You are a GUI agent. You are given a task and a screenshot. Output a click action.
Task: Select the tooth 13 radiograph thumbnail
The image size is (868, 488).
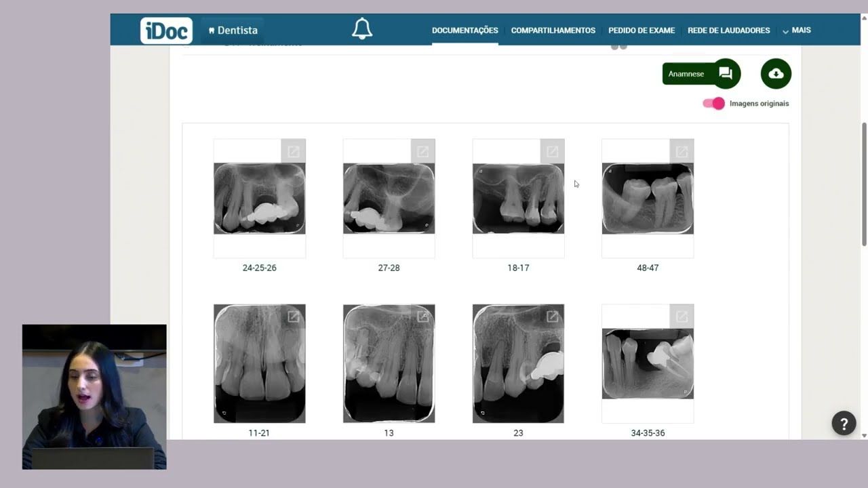(x=389, y=364)
